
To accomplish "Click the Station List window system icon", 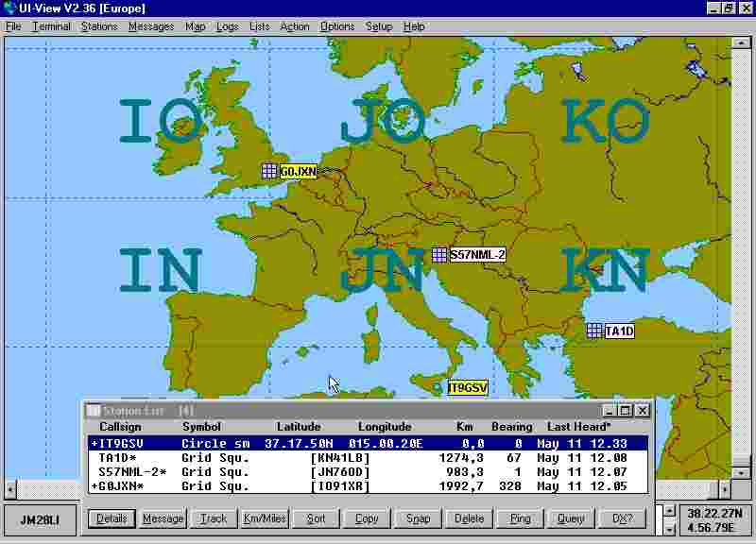I will point(93,411).
